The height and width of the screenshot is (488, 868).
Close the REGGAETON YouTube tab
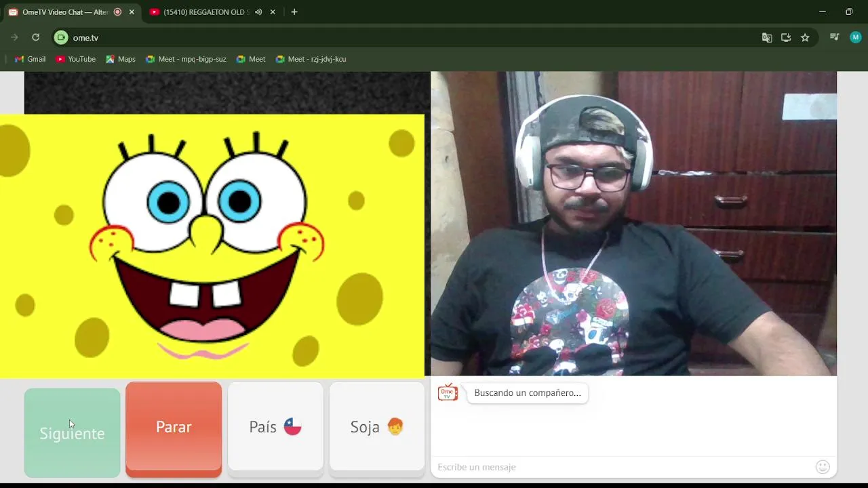point(273,12)
